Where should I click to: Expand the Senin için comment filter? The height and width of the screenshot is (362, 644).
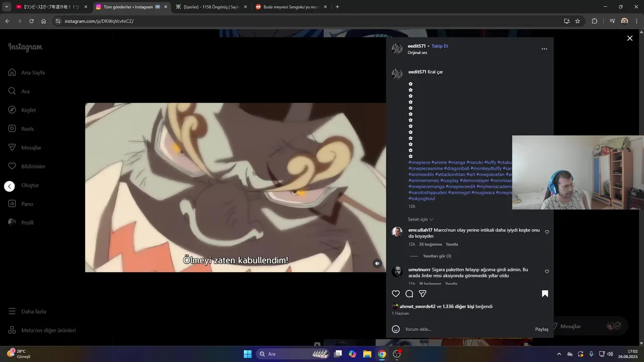point(420,219)
